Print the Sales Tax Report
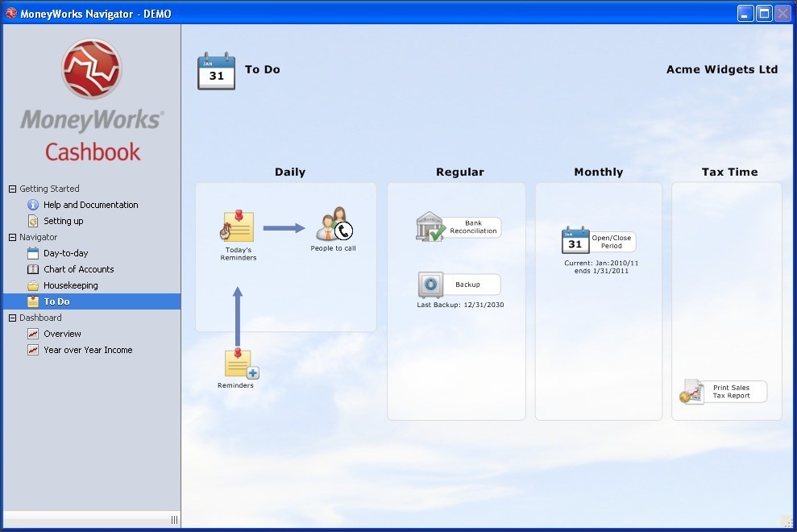 coord(724,392)
